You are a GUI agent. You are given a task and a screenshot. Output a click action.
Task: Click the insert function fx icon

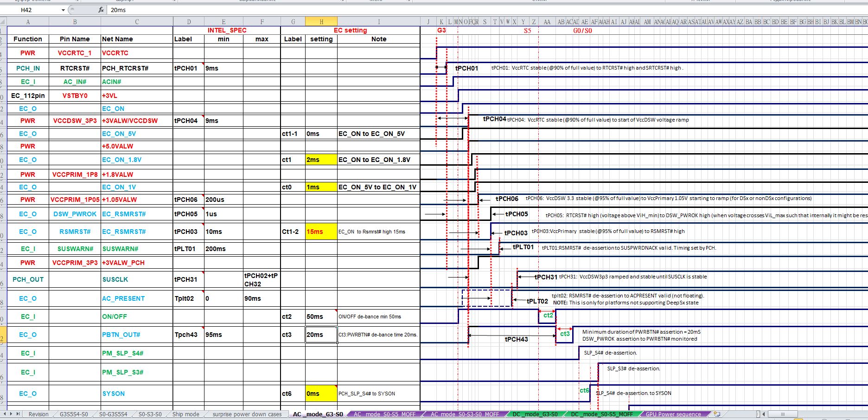101,10
